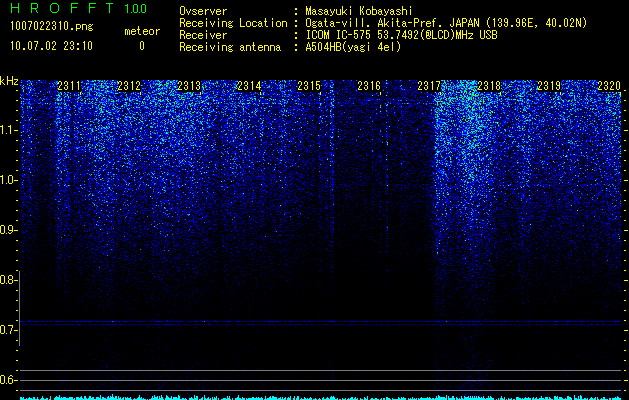Click the 0.6 frequency axis label
The width and height of the screenshot is (629, 400).
point(9,380)
